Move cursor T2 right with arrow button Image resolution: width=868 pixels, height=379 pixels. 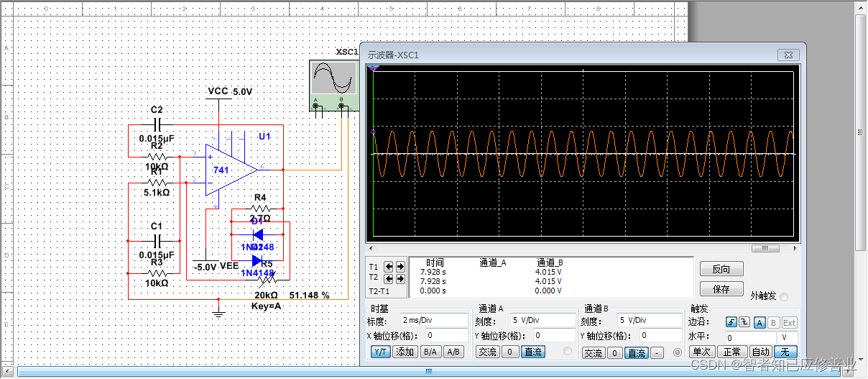point(400,278)
